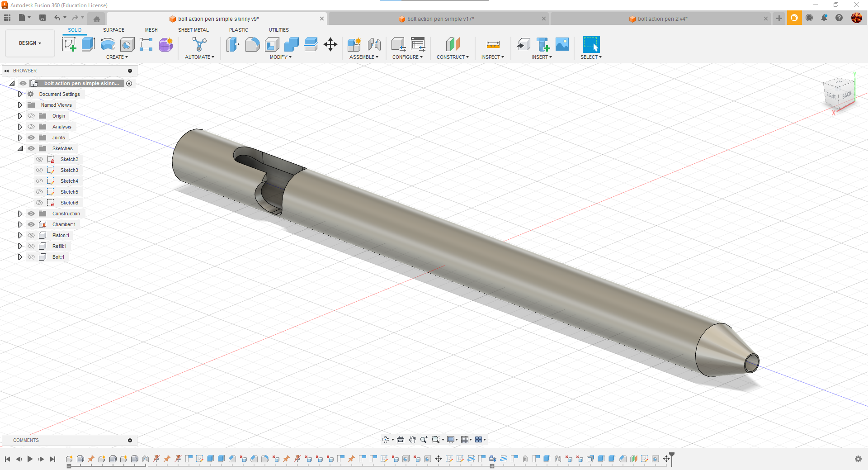This screenshot has height=470, width=868.
Task: Click the Configure Model icon
Action: (398, 44)
